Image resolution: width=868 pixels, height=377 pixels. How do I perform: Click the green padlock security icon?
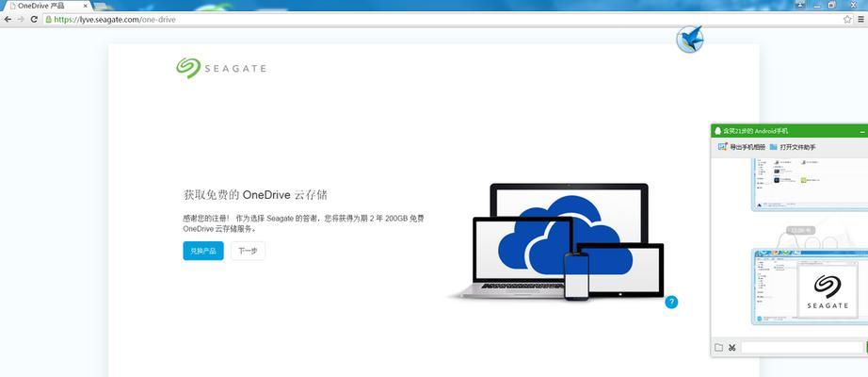point(49,19)
